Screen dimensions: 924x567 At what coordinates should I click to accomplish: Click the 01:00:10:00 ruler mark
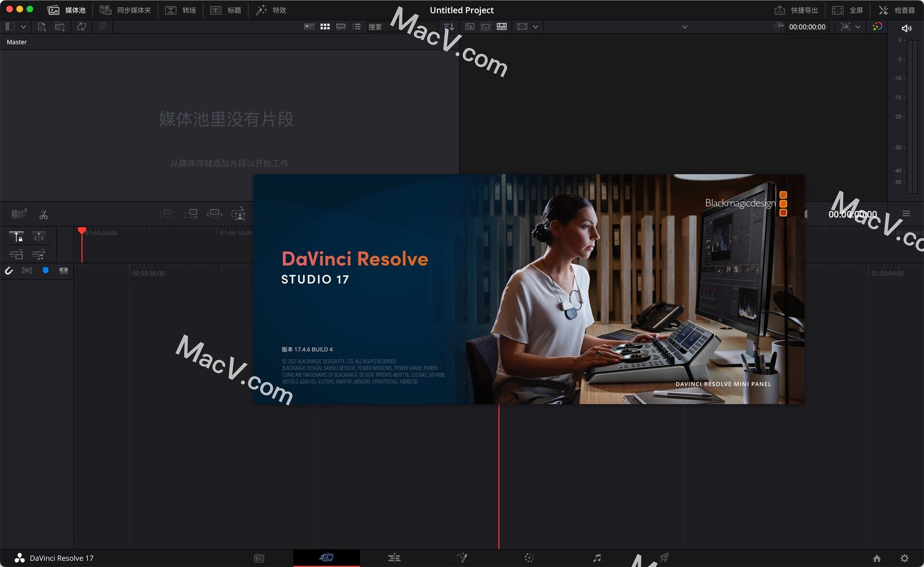[236, 233]
